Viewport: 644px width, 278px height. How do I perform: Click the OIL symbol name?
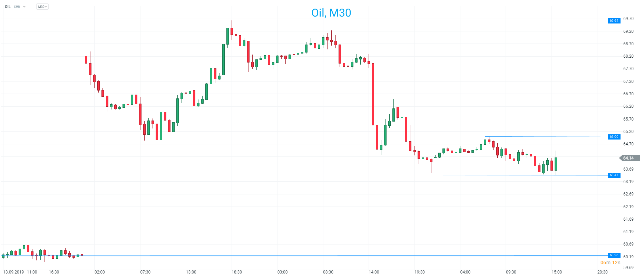click(x=8, y=7)
